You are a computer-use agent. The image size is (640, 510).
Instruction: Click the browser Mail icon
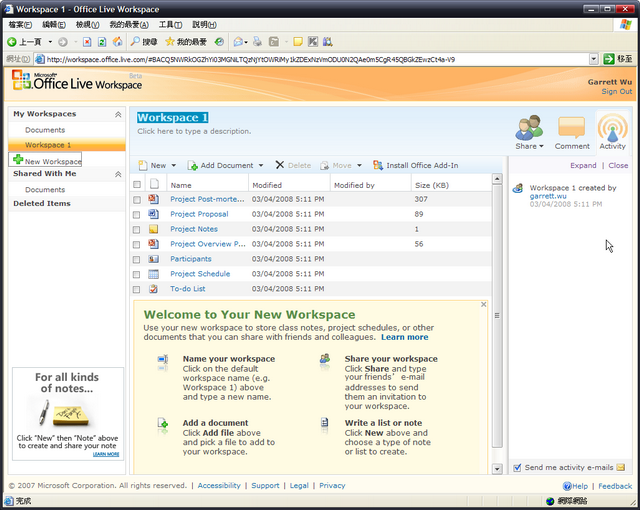pyautogui.click(x=238, y=42)
